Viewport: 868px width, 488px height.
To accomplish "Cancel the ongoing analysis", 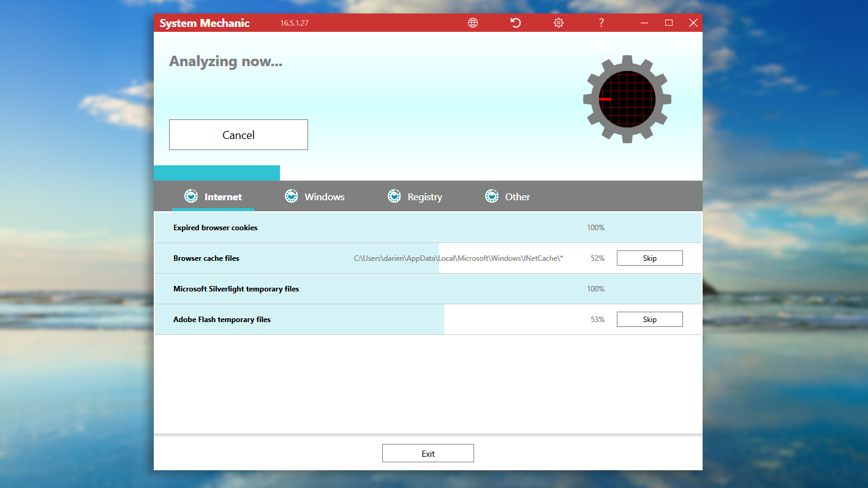I will tap(238, 135).
